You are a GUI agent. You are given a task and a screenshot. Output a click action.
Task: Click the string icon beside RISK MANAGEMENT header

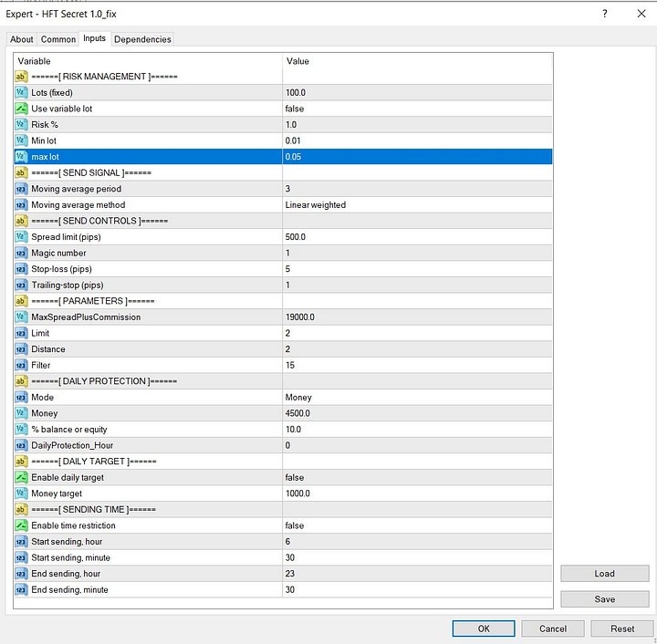21,77
